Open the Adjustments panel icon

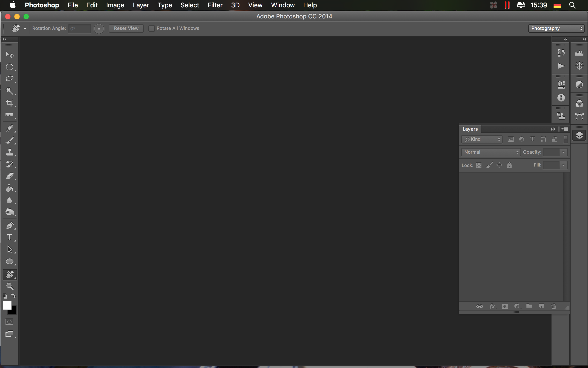[x=579, y=85]
